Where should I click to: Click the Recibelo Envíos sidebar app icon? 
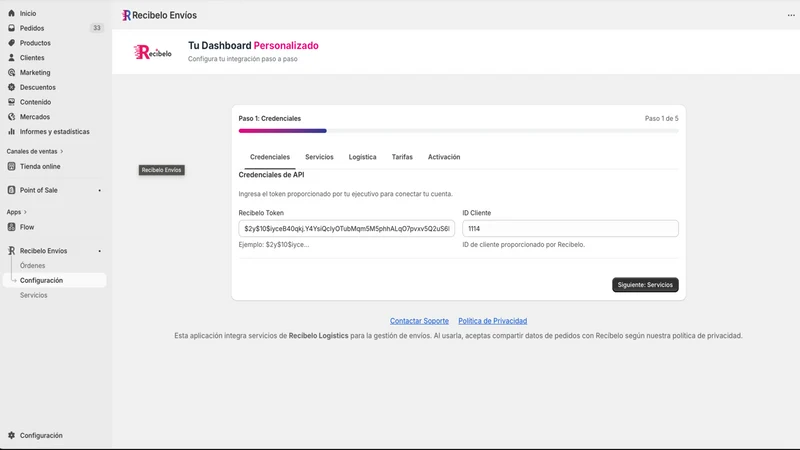tap(11, 251)
